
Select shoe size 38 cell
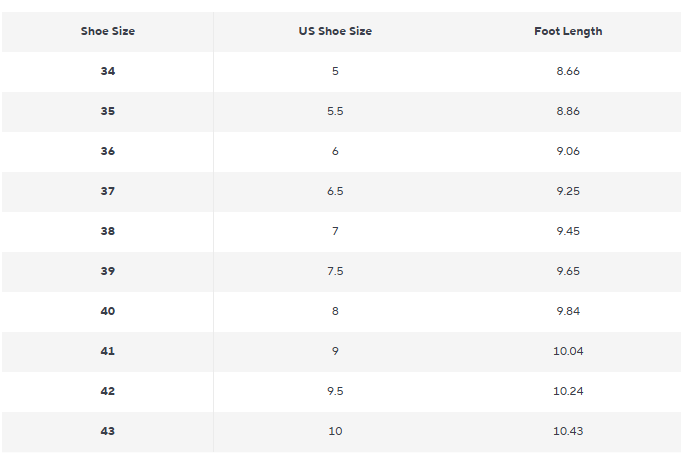tap(108, 231)
